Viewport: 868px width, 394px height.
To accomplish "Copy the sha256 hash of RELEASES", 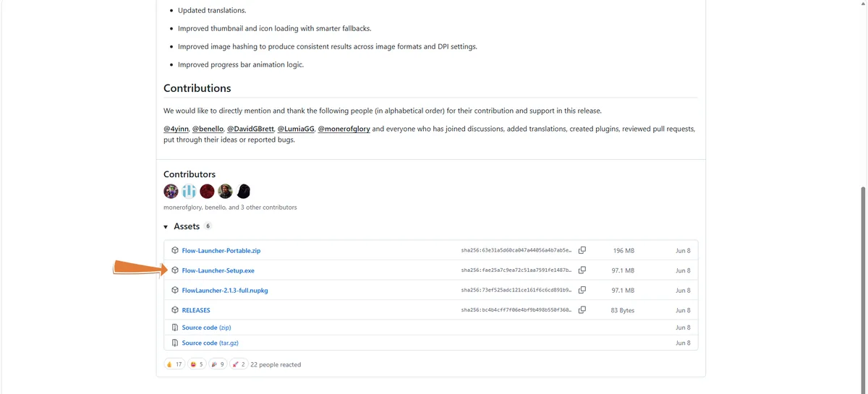I will [x=582, y=309].
